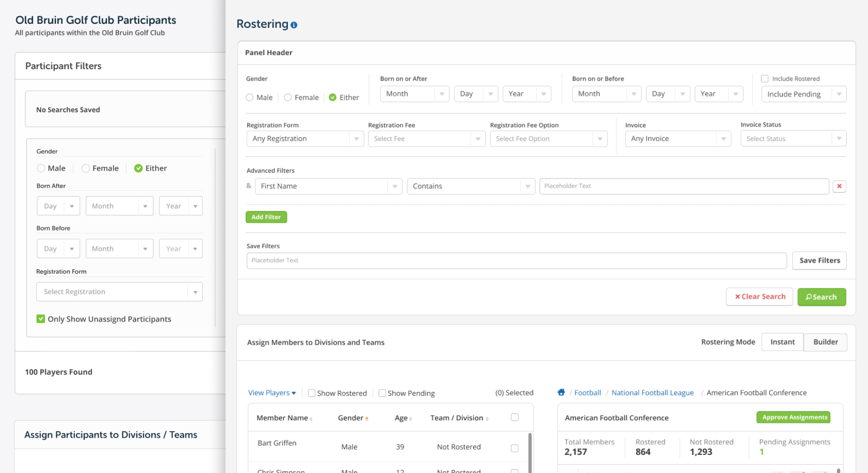This screenshot has height=473, width=868.
Task: Open National Football League breadcrumb link
Action: tap(652, 393)
